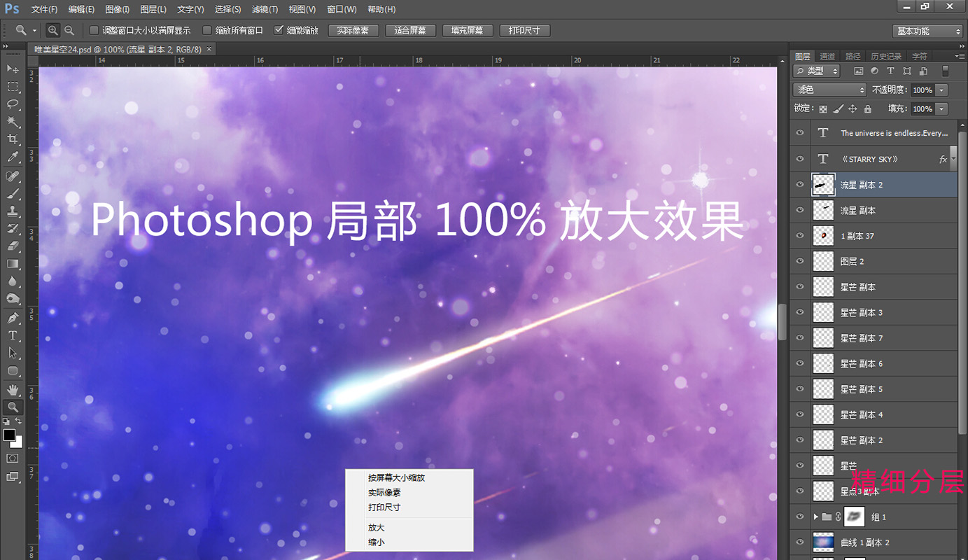The image size is (968, 560).
Task: Select the Eyedropper tool
Action: (x=13, y=157)
